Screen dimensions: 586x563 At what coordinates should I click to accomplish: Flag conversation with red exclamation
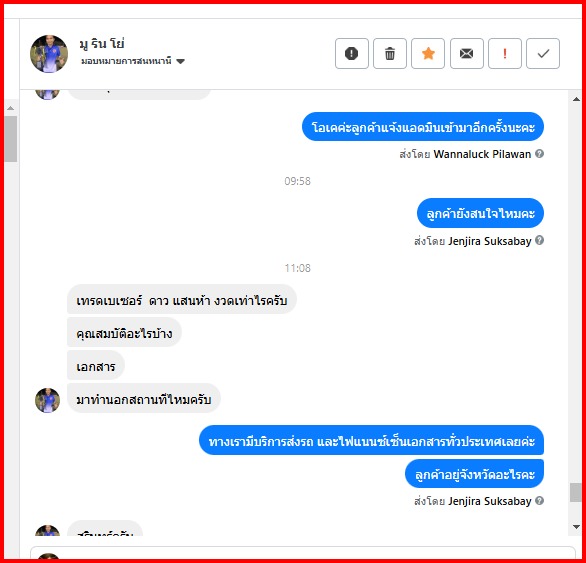pos(505,53)
